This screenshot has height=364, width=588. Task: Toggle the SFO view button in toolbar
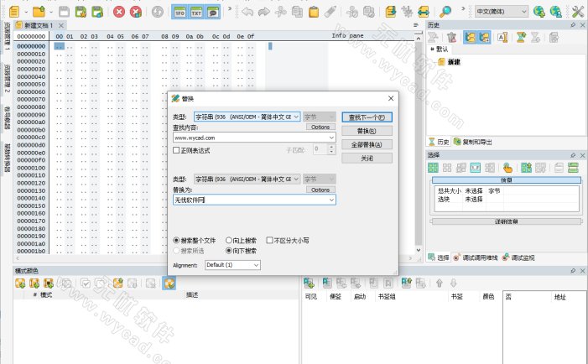(180, 13)
